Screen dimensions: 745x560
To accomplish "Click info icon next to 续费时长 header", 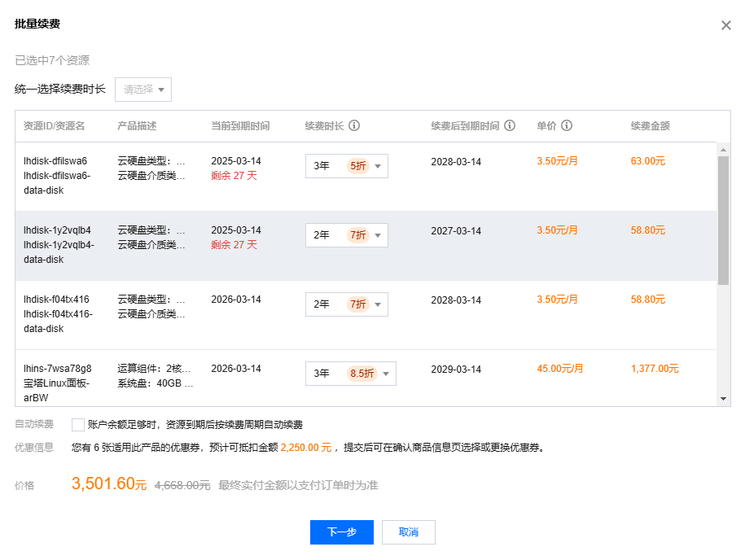I will click(x=354, y=126).
